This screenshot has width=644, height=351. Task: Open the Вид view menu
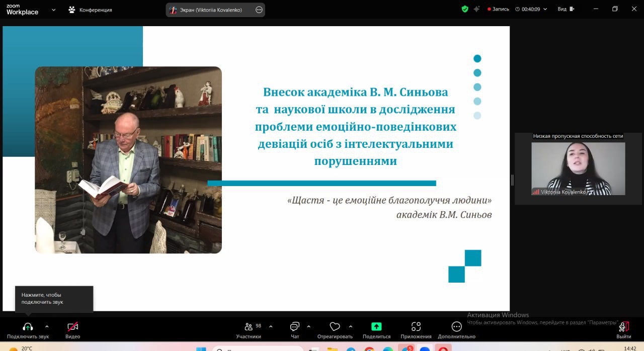[566, 9]
